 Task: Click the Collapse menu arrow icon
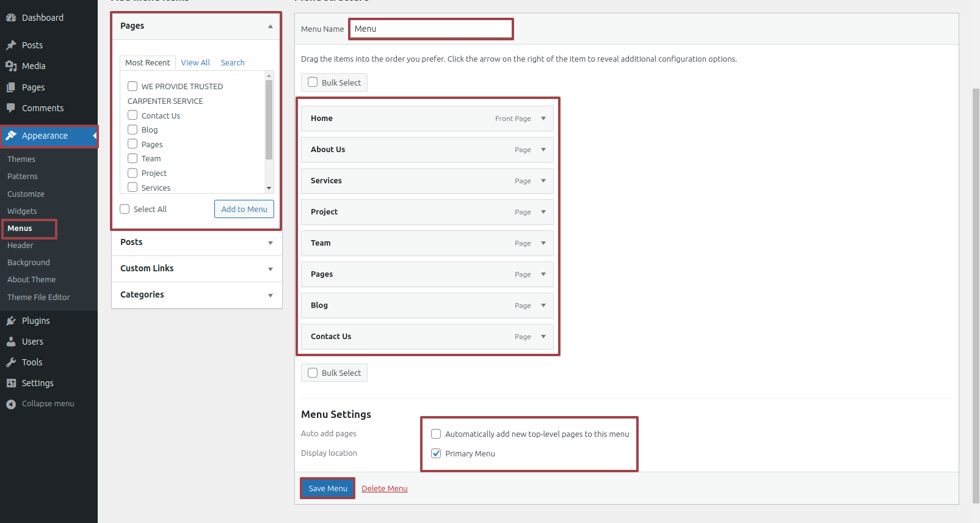(11, 404)
